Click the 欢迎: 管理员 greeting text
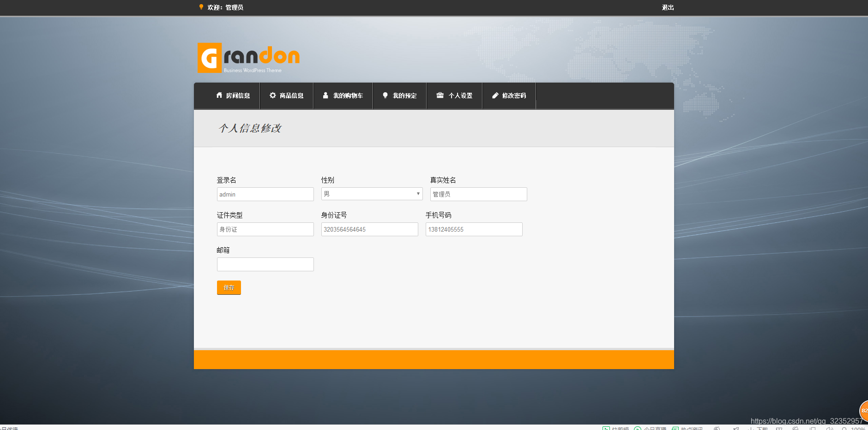868x430 pixels. click(225, 7)
